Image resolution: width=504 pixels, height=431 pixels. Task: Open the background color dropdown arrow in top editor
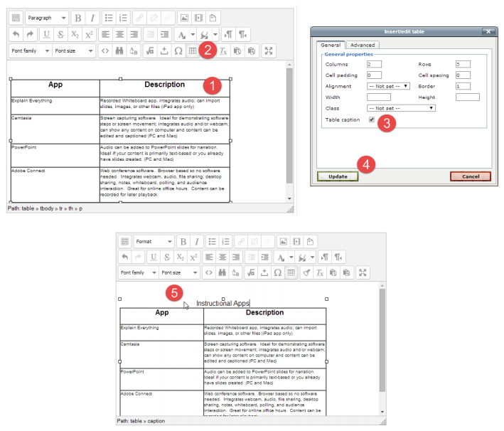[x=215, y=34]
